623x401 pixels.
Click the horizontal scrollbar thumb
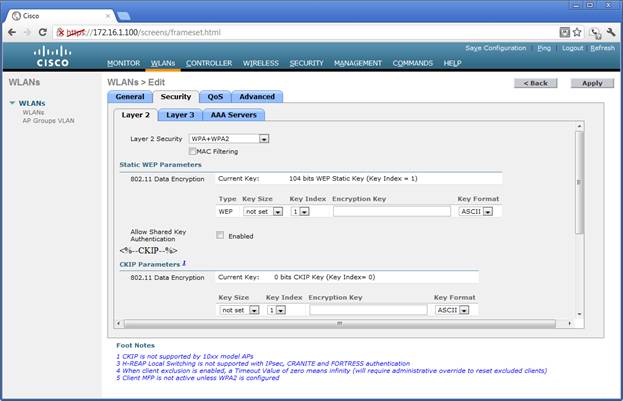pos(340,324)
